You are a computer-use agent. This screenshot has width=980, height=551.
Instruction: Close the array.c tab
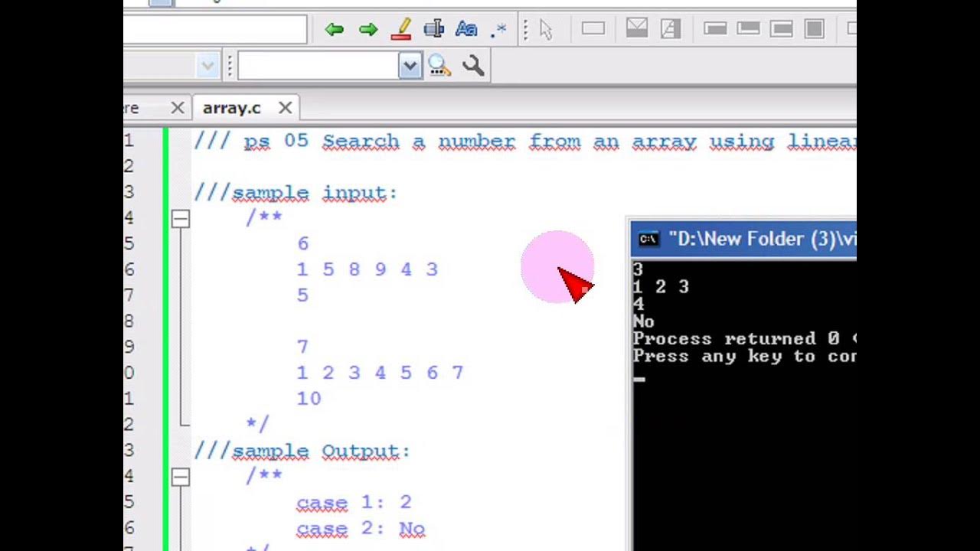pyautogui.click(x=285, y=108)
